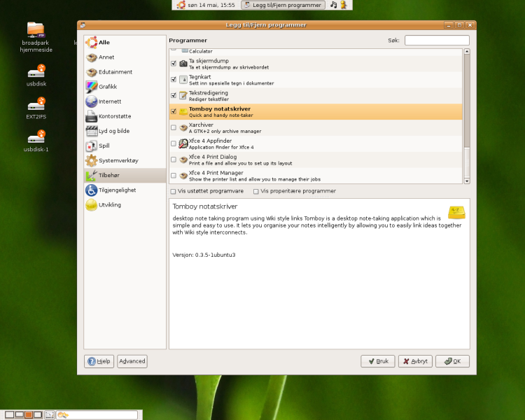Click the program list scroll-up arrow
This screenshot has height=420, width=525.
coord(467,52)
